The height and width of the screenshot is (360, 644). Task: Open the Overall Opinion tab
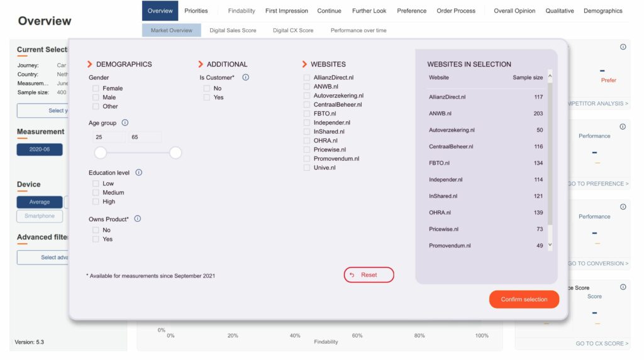tap(514, 11)
